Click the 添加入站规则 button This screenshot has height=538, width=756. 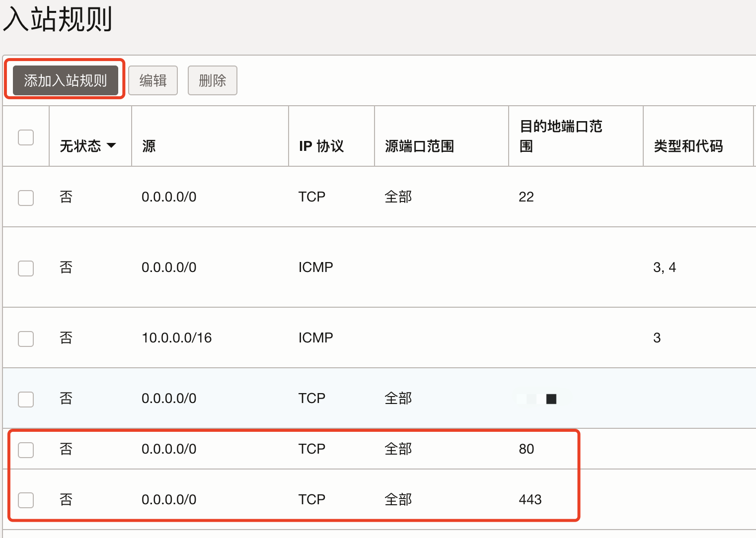[x=65, y=80]
